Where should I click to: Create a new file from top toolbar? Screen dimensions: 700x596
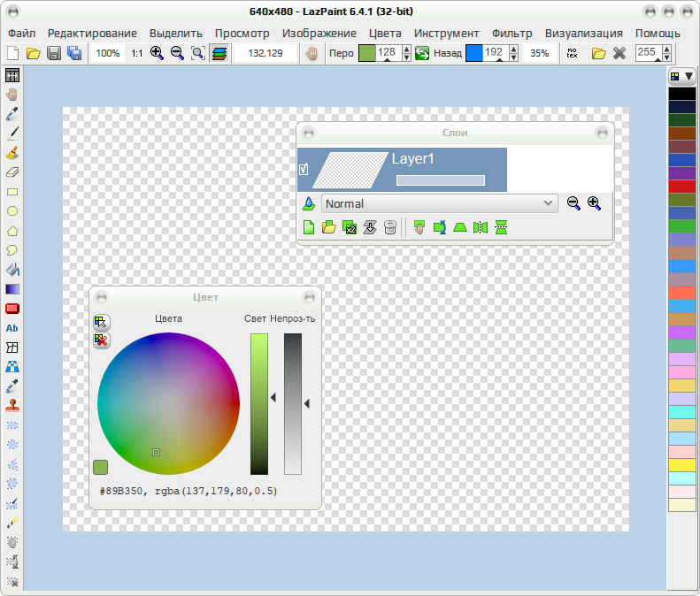point(13,54)
